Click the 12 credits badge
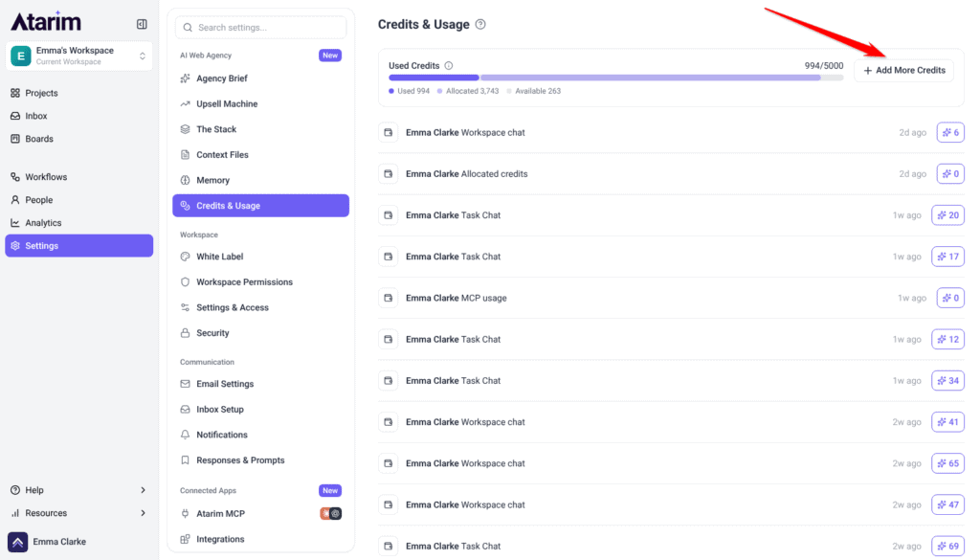Screen dimensions: 980x560 (947, 340)
